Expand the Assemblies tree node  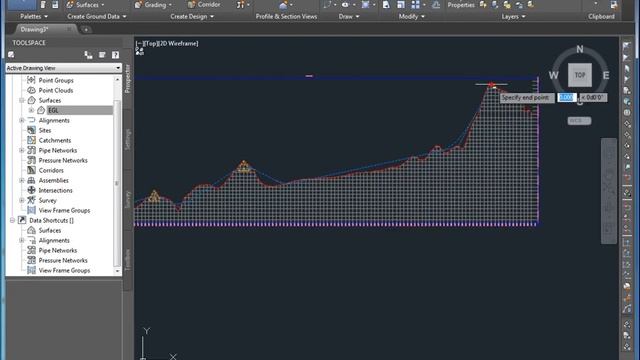[22, 180]
